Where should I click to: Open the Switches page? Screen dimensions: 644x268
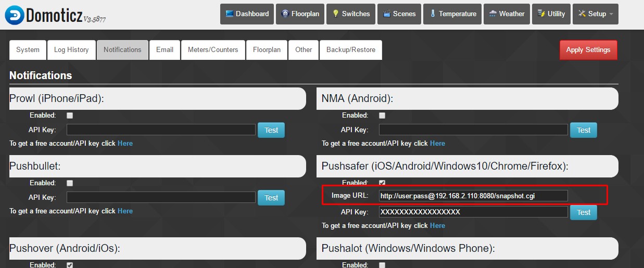(351, 14)
